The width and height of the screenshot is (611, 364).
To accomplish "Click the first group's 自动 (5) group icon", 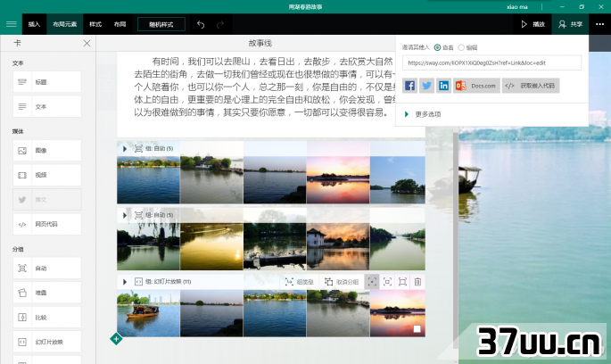I will coord(138,148).
